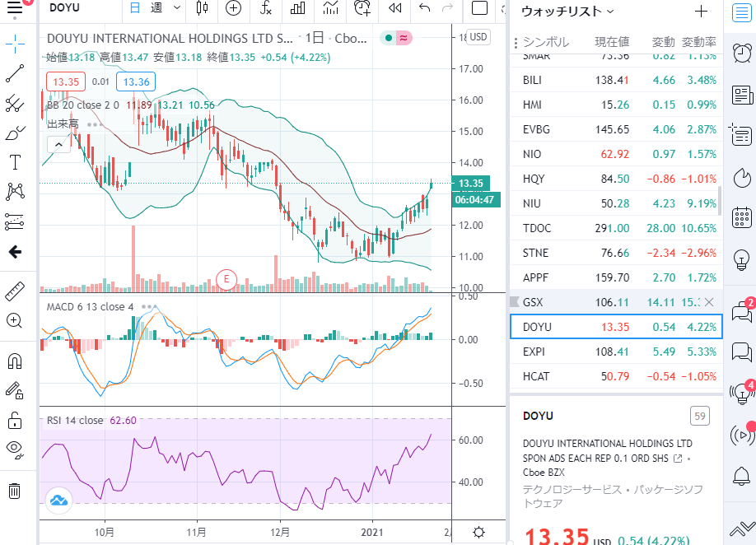756x545 pixels.
Task: Toggle hide all drawings eye icon
Action: 15,449
